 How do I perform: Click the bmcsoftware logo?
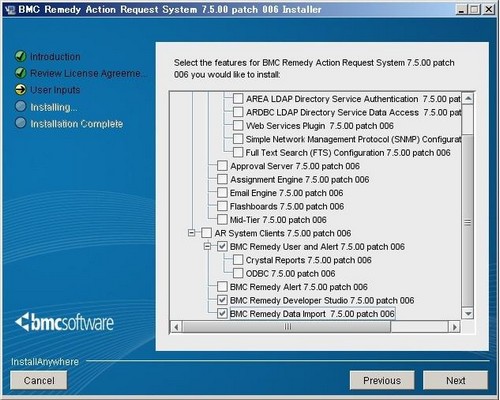(x=64, y=322)
